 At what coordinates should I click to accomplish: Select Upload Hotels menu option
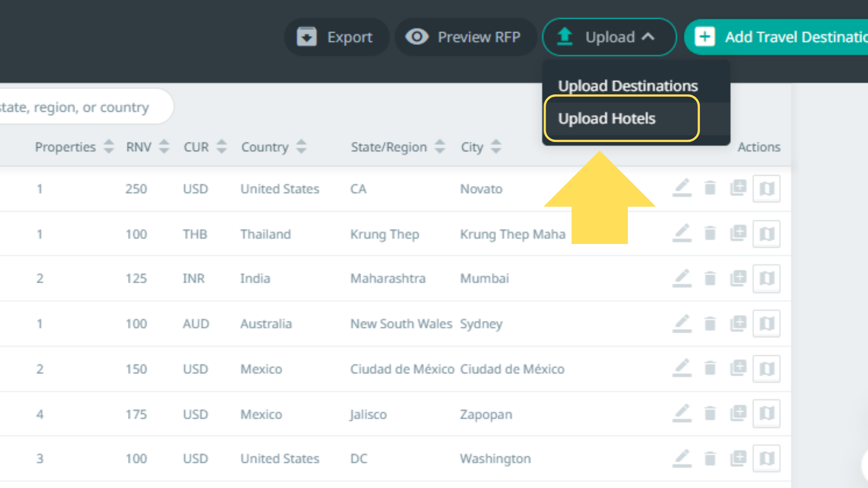click(x=607, y=118)
